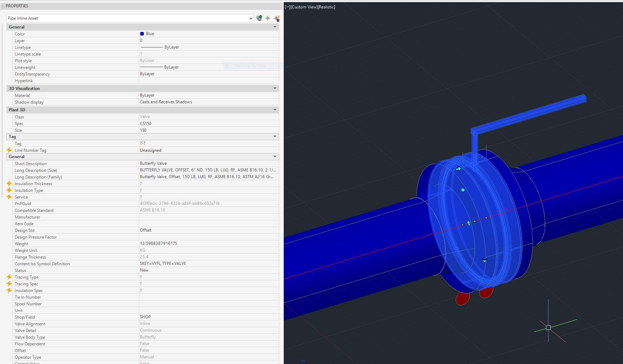623x364 pixels.
Task: Click the lightning icon beside Insulation Spec
Action: click(9, 291)
